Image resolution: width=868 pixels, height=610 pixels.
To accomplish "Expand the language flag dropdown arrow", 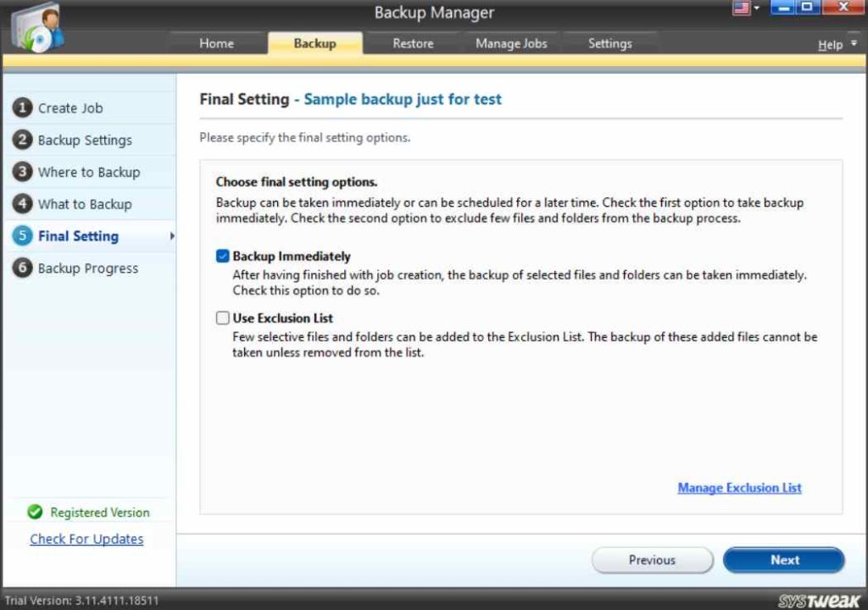I will (756, 8).
